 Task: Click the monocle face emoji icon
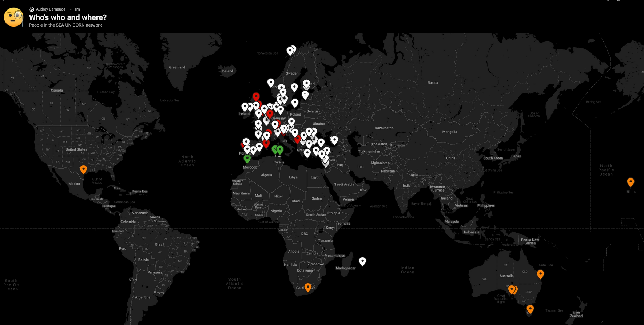(13, 17)
